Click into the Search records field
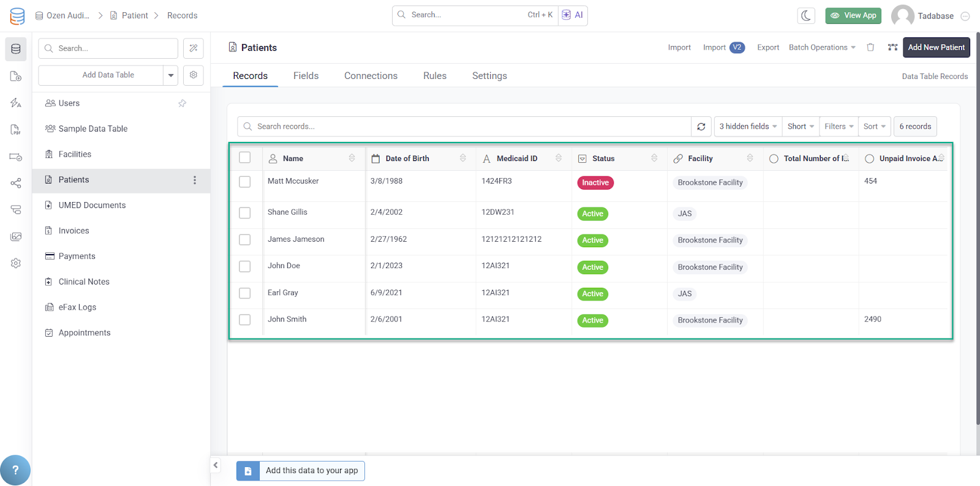 pyautogui.click(x=466, y=127)
